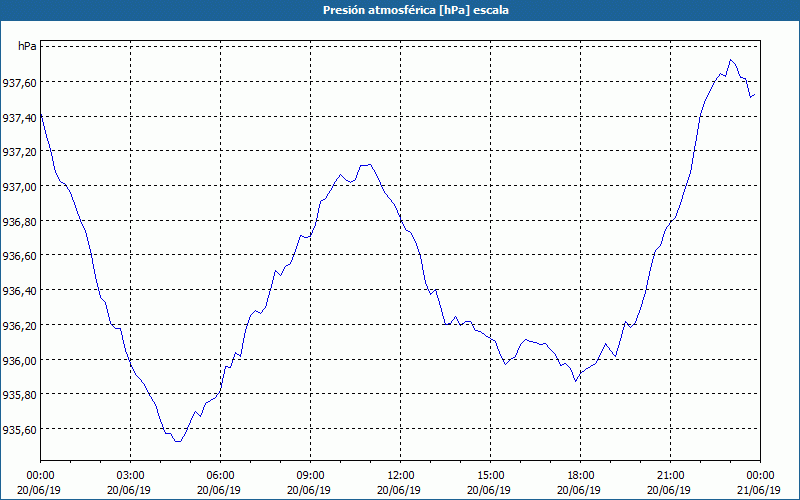This screenshot has height=500, width=800.
Task: Select the 'hPa' unit label on the axis
Action: [27, 46]
